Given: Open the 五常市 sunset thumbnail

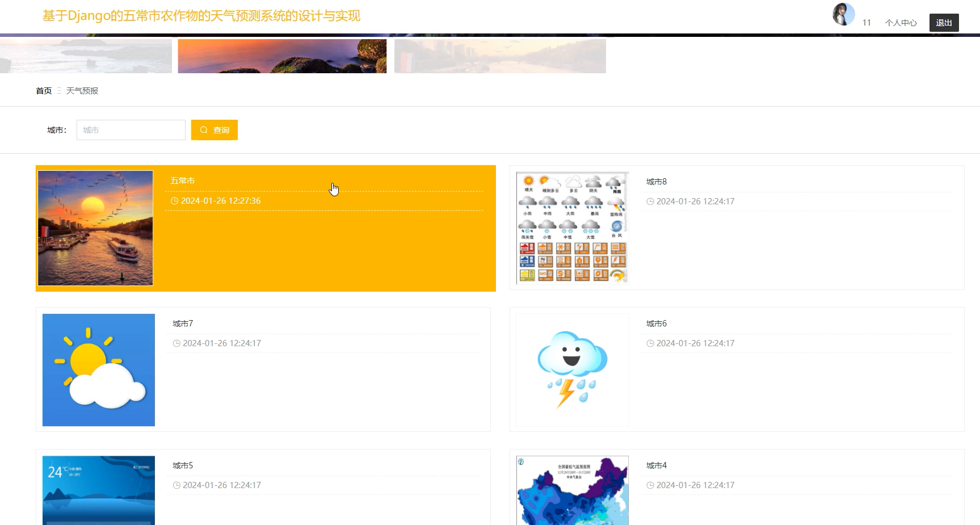Looking at the screenshot, I should (95, 228).
